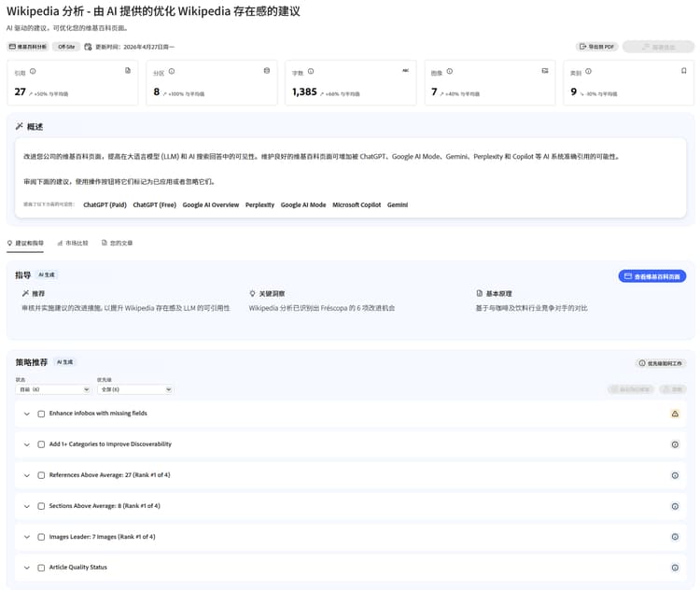Click the 27 references value

[x=21, y=91]
